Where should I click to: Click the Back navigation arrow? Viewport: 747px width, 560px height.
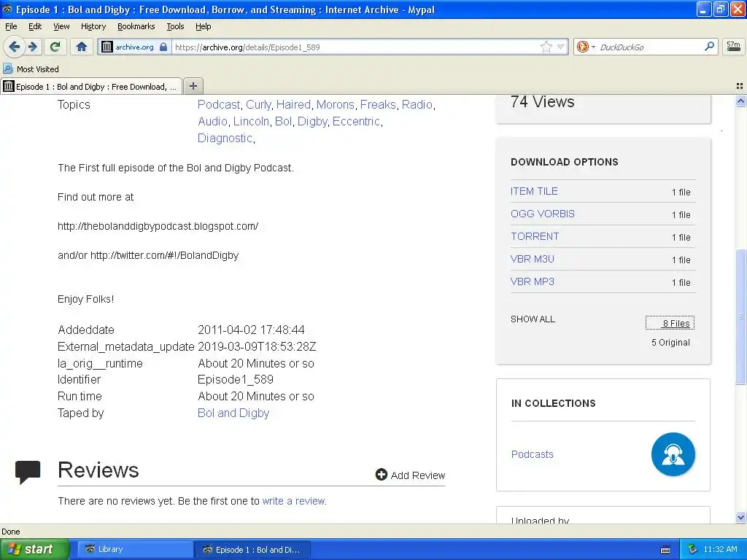pyautogui.click(x=14, y=47)
